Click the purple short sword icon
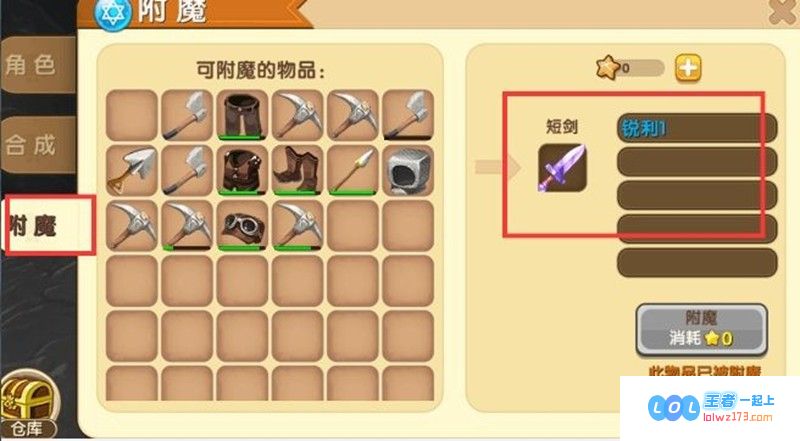This screenshot has height=441, width=800. [x=562, y=168]
